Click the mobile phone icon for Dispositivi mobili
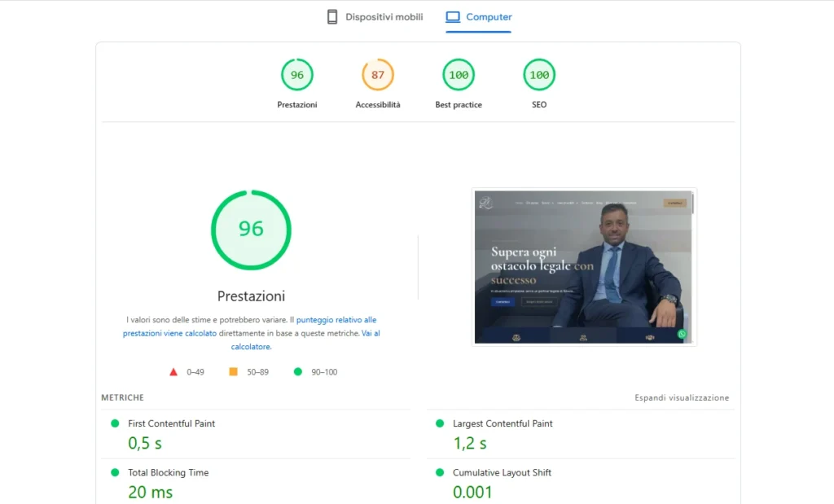 point(332,17)
